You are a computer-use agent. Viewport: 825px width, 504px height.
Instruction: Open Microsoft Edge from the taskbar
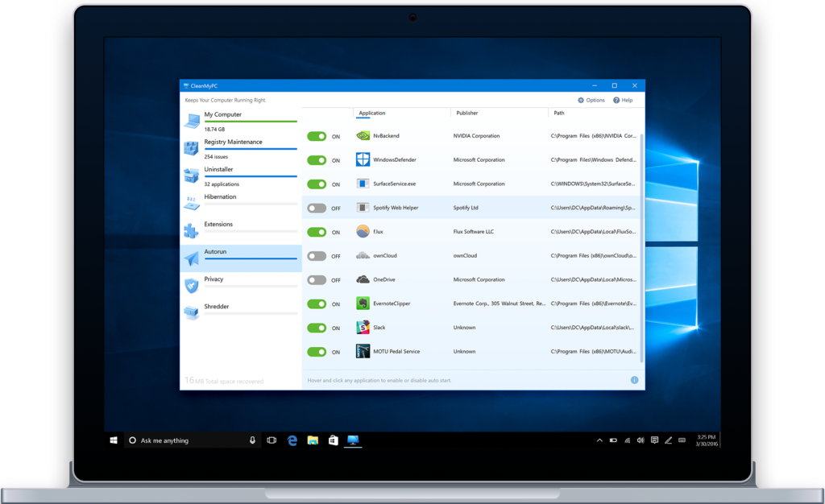292,440
